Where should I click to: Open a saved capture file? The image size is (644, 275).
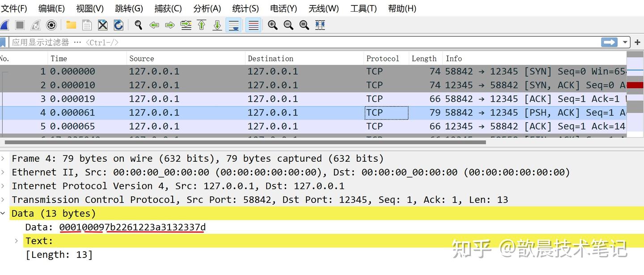[x=71, y=25]
